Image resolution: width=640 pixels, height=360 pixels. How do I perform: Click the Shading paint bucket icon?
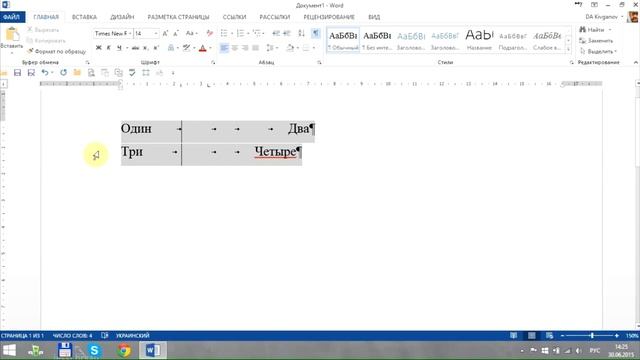(290, 48)
